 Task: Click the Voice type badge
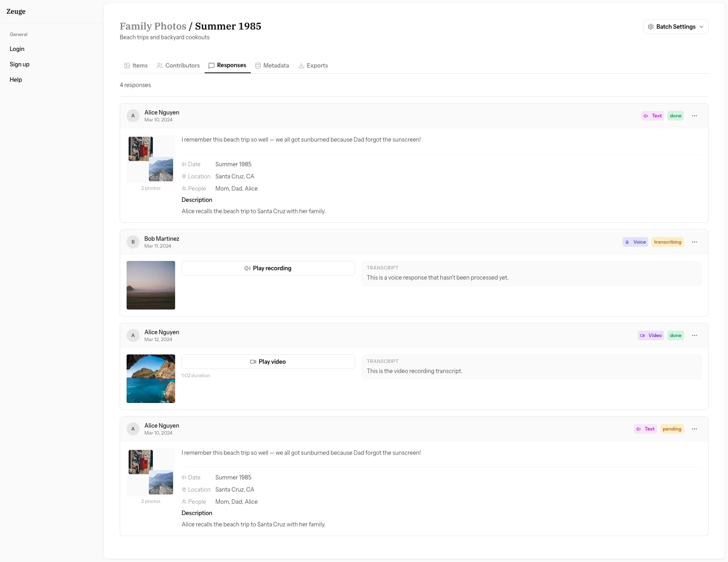[x=635, y=242]
